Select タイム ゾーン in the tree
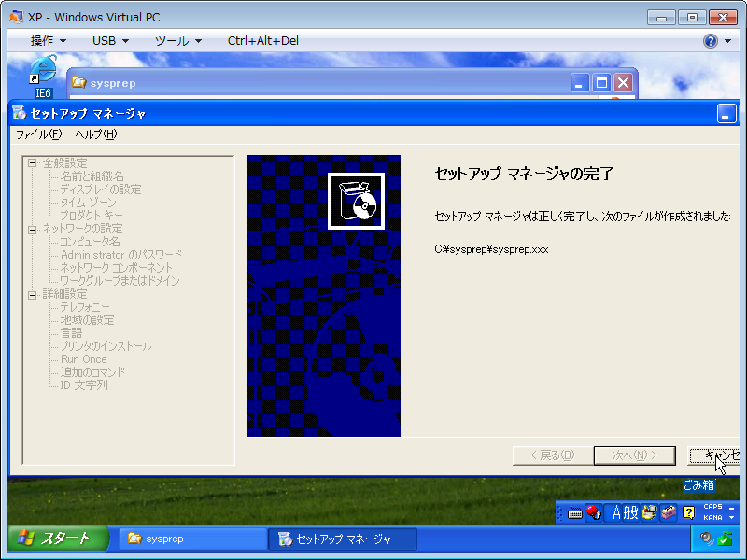The width and height of the screenshot is (747, 560). (x=88, y=203)
